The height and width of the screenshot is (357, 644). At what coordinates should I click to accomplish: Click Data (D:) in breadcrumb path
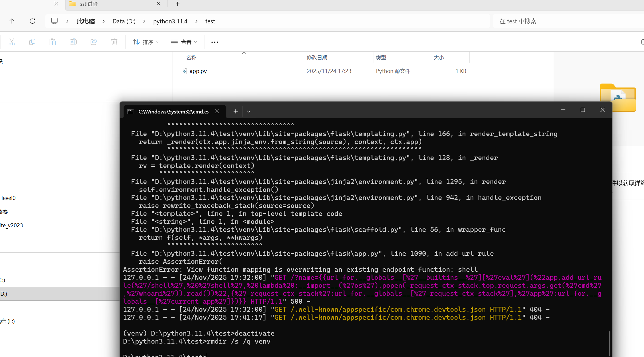click(124, 21)
